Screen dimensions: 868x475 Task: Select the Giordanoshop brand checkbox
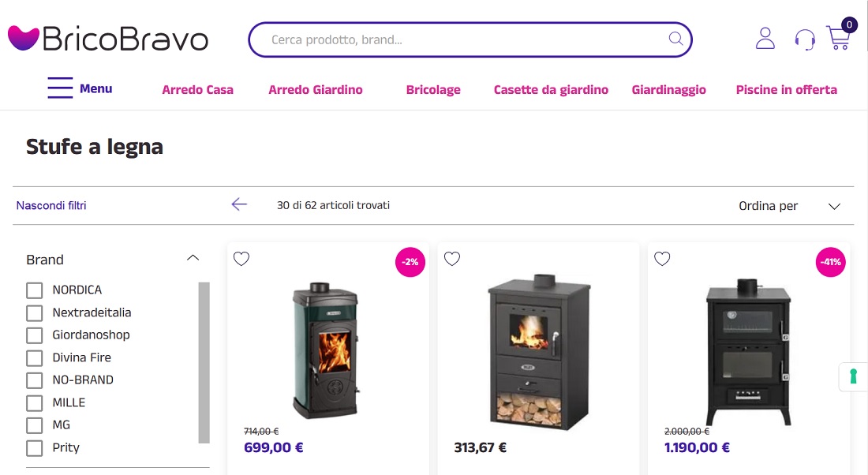tap(34, 335)
